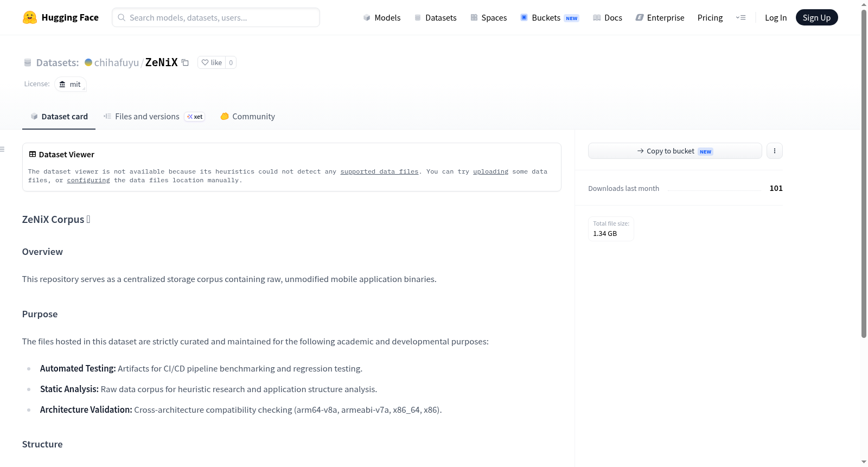Click the ZeNiX Corpus heading
Image resolution: width=868 pixels, height=467 pixels.
[x=56, y=219]
